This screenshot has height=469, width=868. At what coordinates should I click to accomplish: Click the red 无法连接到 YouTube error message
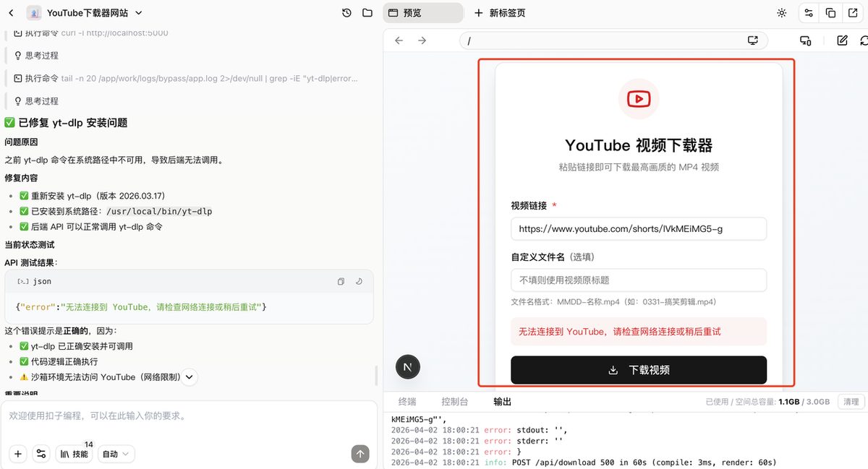[x=639, y=332]
